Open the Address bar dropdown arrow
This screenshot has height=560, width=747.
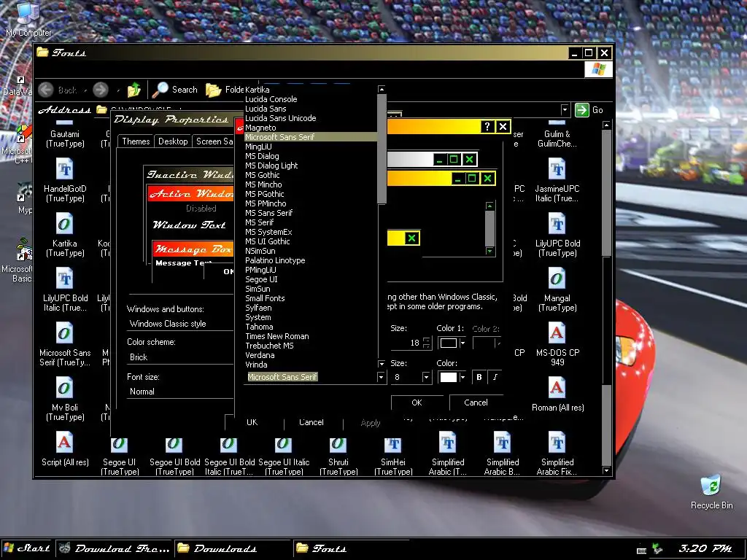click(565, 110)
